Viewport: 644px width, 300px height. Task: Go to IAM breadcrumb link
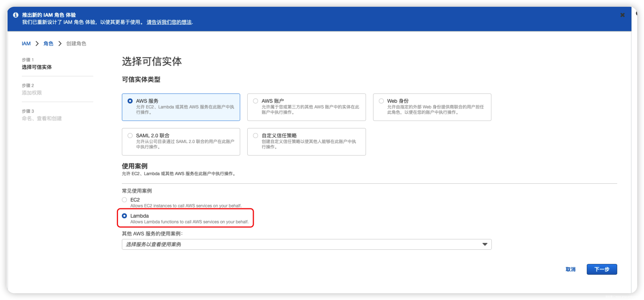pos(26,44)
